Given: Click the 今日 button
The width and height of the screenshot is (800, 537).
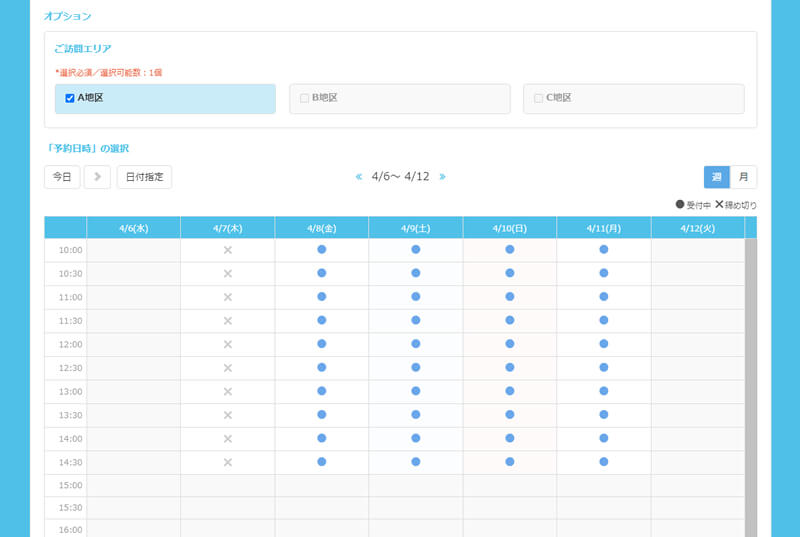Looking at the screenshot, I should [62, 177].
